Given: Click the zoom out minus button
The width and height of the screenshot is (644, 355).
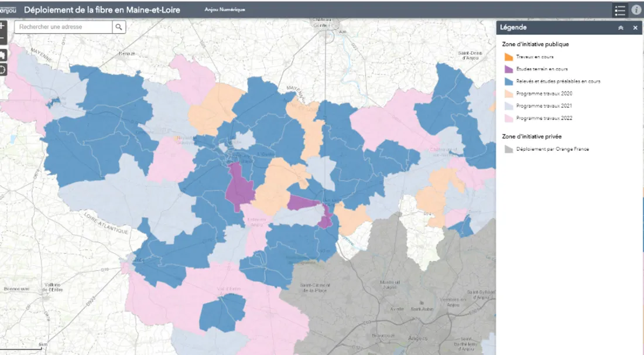Looking at the screenshot, I should [x=2, y=39].
